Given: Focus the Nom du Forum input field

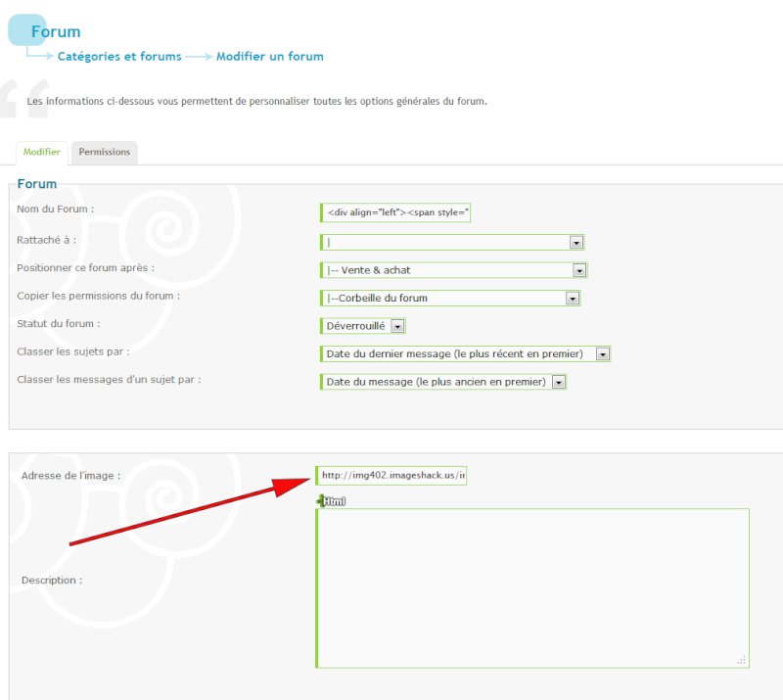Looking at the screenshot, I should (395, 212).
